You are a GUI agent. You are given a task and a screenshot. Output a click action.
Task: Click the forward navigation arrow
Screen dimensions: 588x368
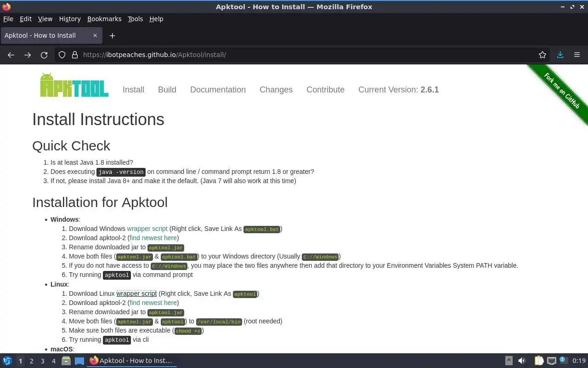pyautogui.click(x=28, y=55)
